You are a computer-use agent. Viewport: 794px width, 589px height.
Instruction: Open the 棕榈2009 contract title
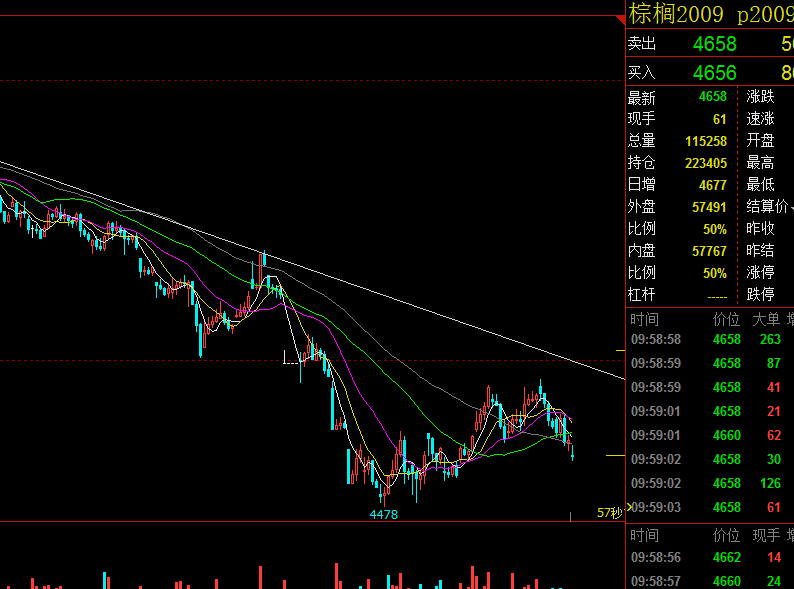pyautogui.click(x=676, y=14)
